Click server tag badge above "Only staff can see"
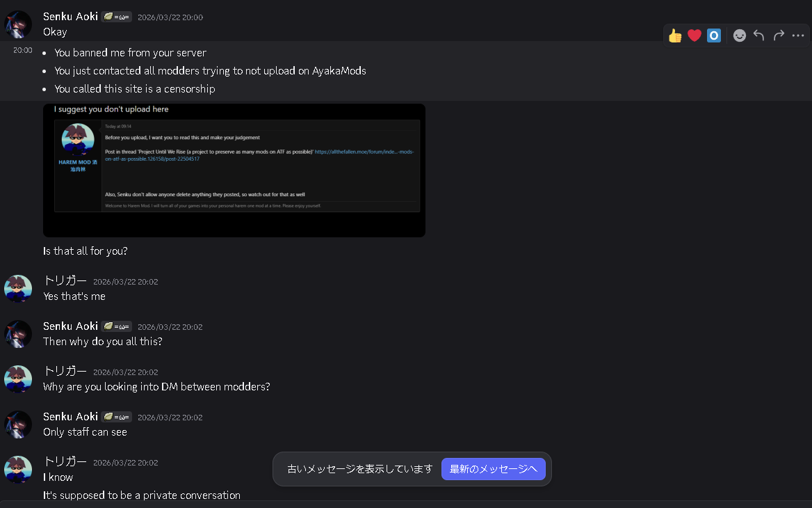Screen dimensions: 812x508 pos(116,417)
